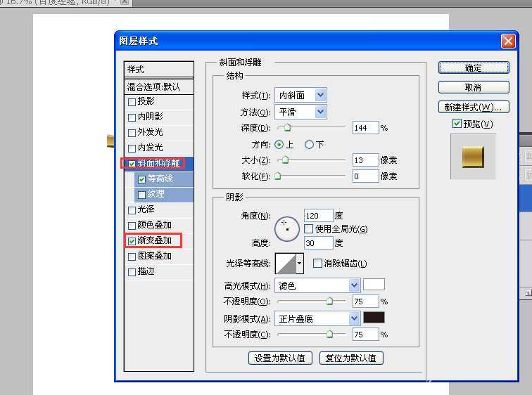The image size is (532, 395).
Task: Enable the 图案叠加 checkbox
Action: point(132,257)
